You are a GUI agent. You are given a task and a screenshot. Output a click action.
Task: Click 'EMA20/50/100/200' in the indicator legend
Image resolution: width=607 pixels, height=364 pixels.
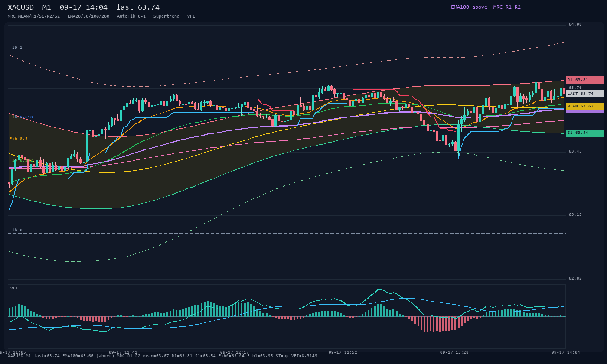pyautogui.click(x=88, y=16)
